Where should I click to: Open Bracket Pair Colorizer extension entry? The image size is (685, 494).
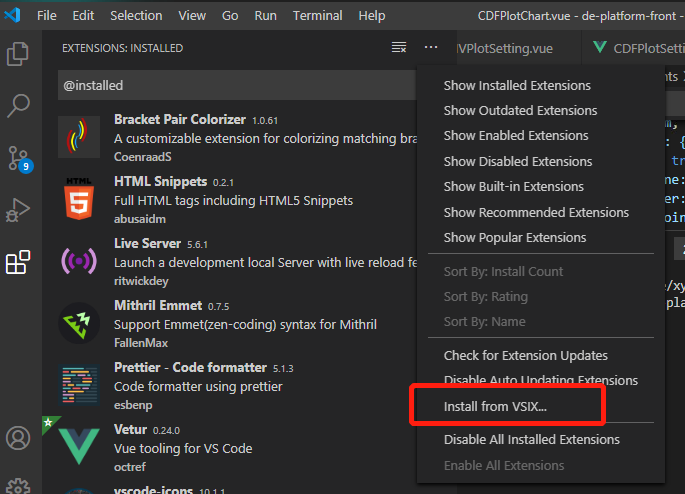click(237, 137)
